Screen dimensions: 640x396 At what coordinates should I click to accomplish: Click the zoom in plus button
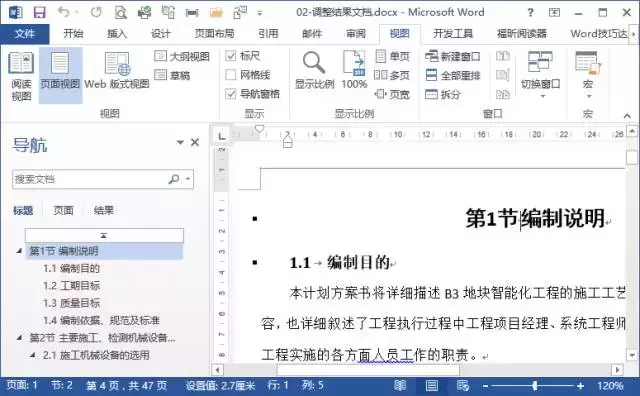click(580, 385)
